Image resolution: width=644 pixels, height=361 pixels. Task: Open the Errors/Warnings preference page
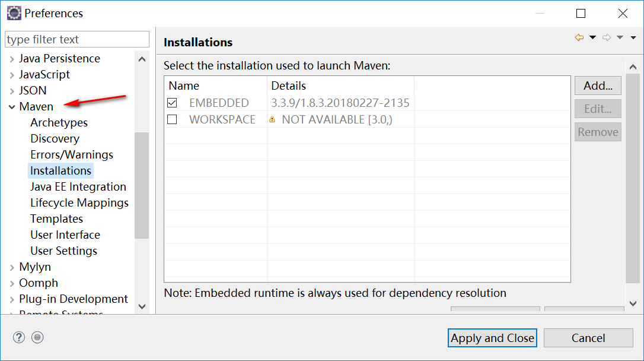pos(72,154)
